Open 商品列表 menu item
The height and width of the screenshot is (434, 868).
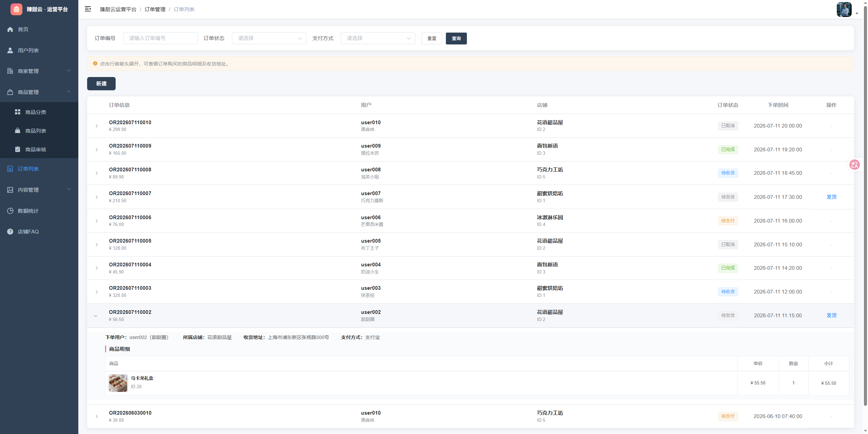click(x=39, y=131)
